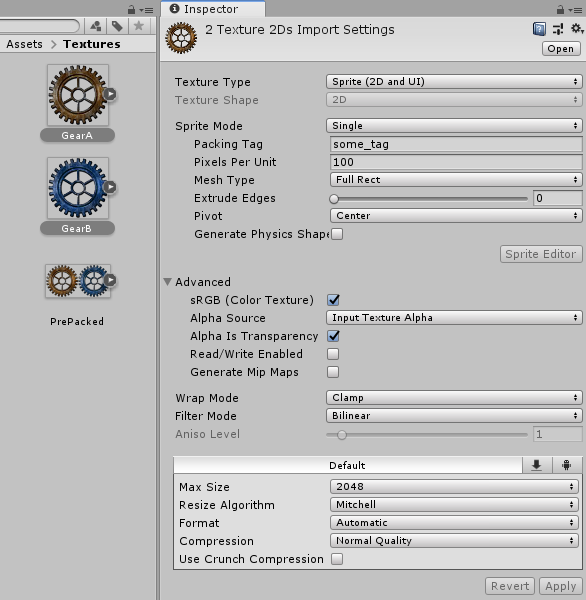Click the disabled Texture Shape dropdown
The image size is (586, 600).
point(454,99)
